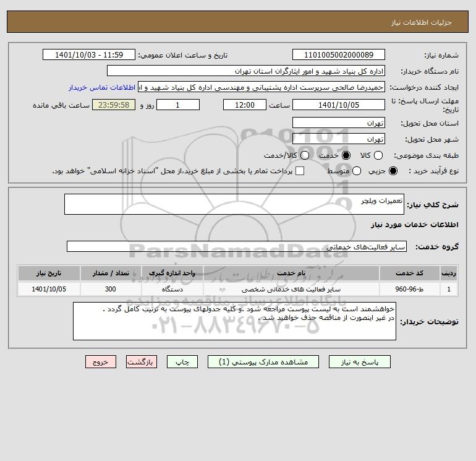Click the طبقه بندی موضوعی label
Screen dimensions: 476x461
point(426,155)
